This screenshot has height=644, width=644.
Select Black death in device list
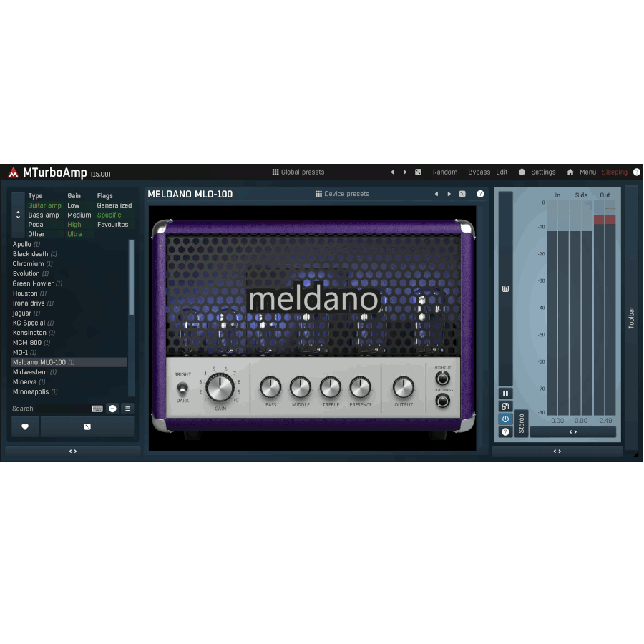click(69, 254)
